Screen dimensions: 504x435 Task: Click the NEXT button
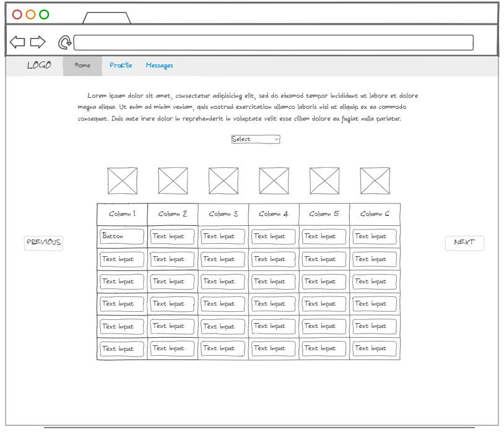(x=464, y=243)
